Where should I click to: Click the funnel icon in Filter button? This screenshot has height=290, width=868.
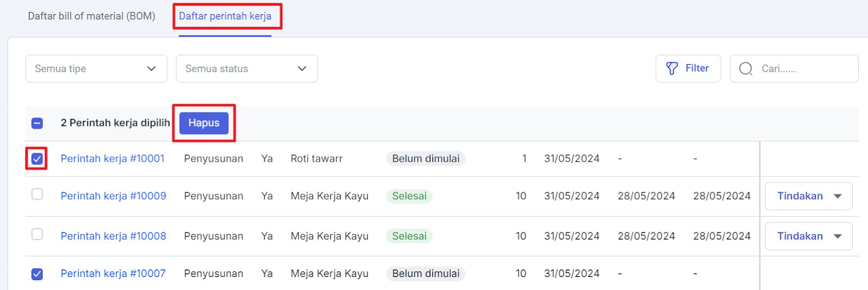(672, 68)
